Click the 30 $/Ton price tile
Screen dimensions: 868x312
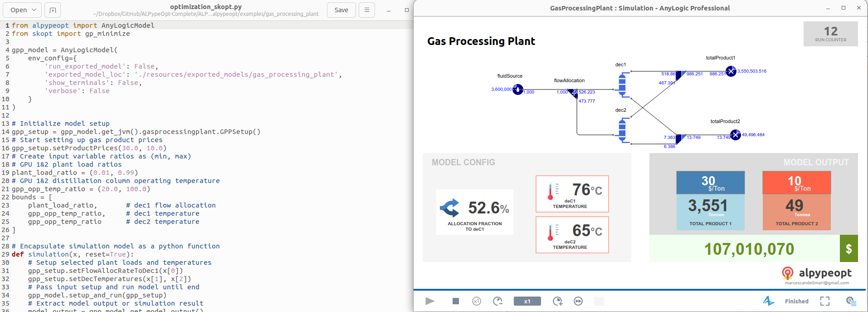point(710,183)
